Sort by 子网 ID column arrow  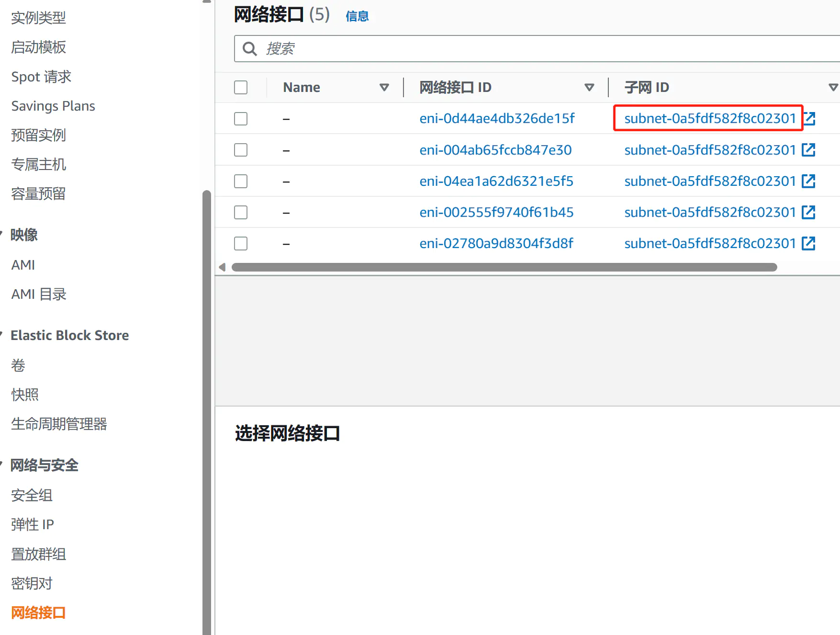tap(833, 87)
